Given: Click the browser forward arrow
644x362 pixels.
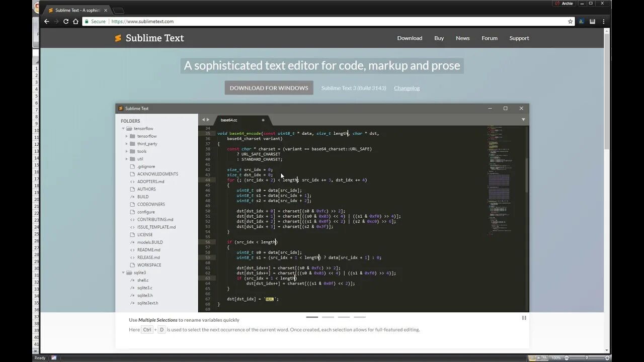Looking at the screenshot, I should 56,22.
